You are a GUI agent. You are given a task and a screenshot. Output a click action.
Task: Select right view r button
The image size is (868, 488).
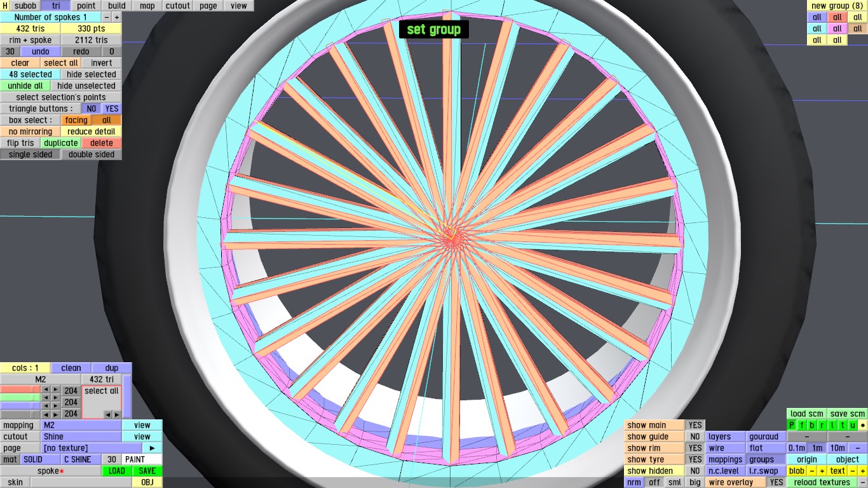pos(822,425)
